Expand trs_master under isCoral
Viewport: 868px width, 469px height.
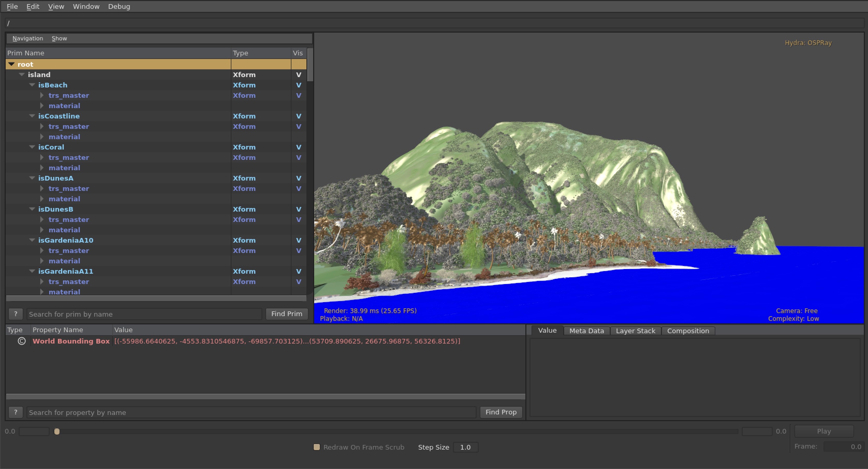42,157
